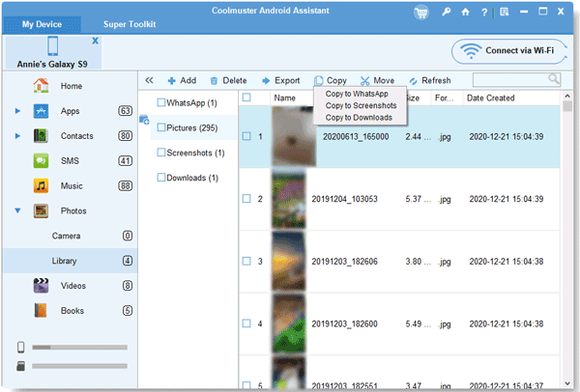The width and height of the screenshot is (580, 392).
Task: Sort by the Name column header
Action: [x=285, y=98]
